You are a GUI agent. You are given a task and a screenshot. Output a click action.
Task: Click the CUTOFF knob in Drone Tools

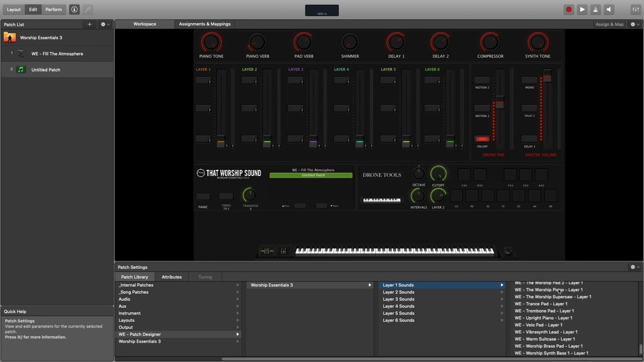tap(438, 173)
